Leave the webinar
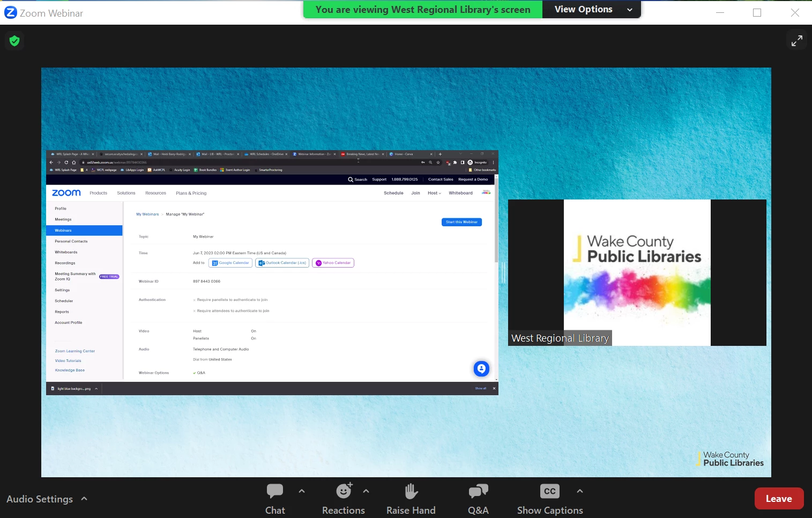The width and height of the screenshot is (812, 518). 779,499
